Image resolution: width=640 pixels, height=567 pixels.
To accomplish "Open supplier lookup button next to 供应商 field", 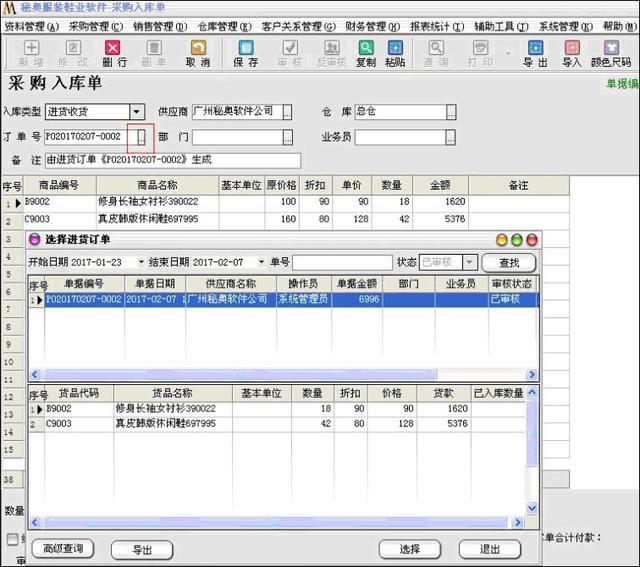I will (287, 112).
